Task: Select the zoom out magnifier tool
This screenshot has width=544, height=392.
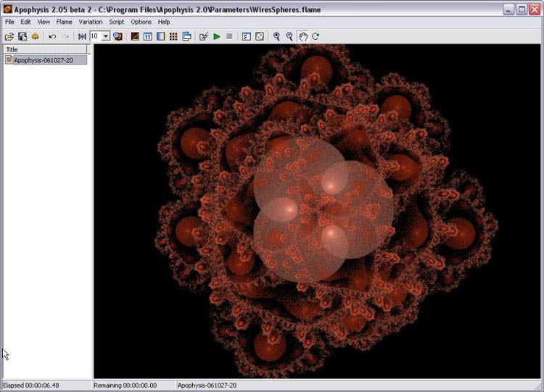Action: click(289, 36)
